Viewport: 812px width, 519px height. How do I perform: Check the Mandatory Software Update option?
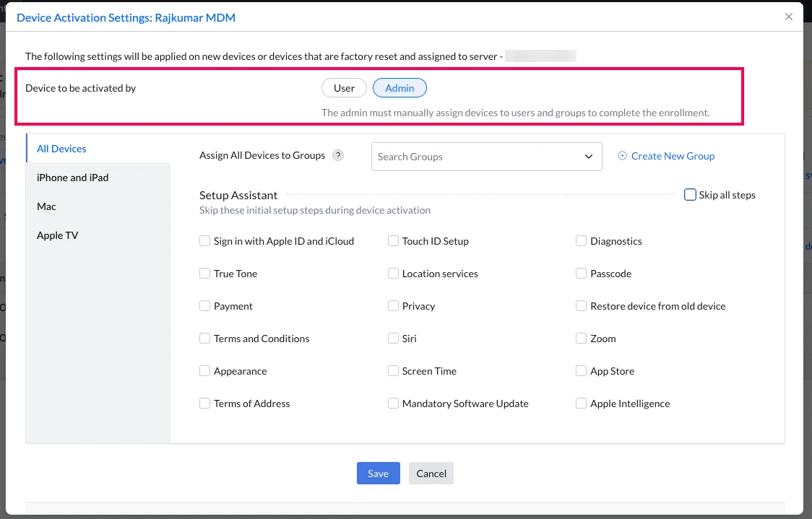click(393, 403)
